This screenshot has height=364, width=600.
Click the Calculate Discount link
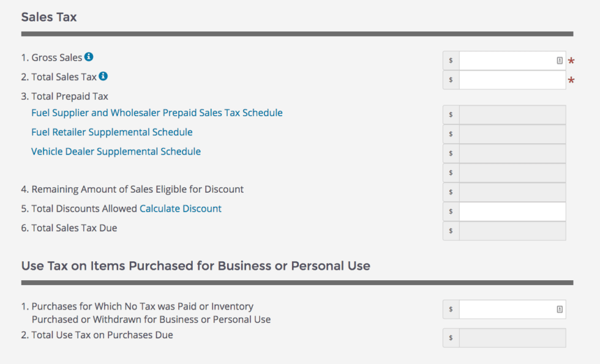(181, 208)
